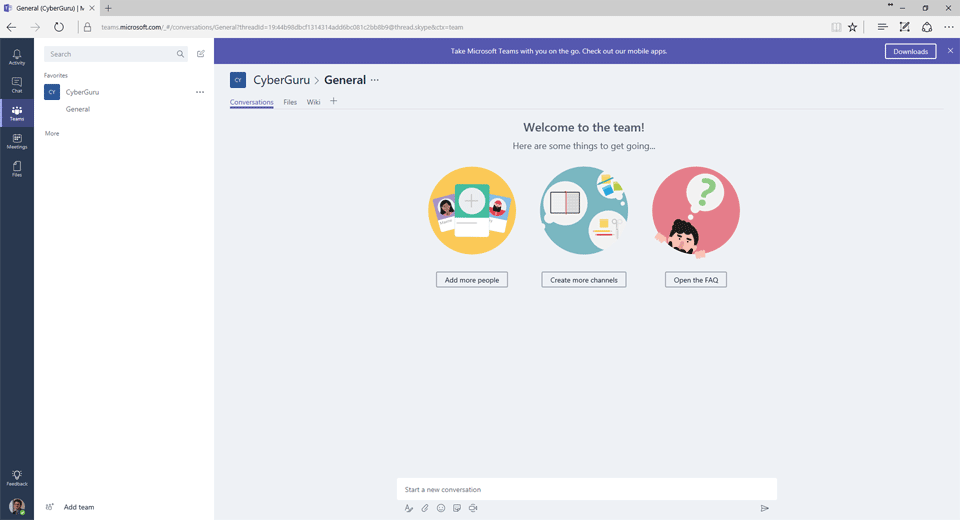The height and width of the screenshot is (520, 960).
Task: Expand the text format options icon
Action: click(408, 508)
